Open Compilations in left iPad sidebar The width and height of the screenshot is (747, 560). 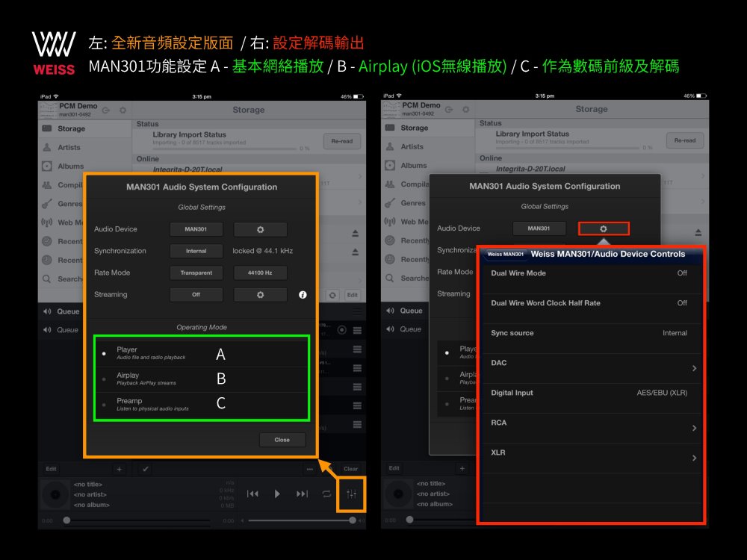62,184
